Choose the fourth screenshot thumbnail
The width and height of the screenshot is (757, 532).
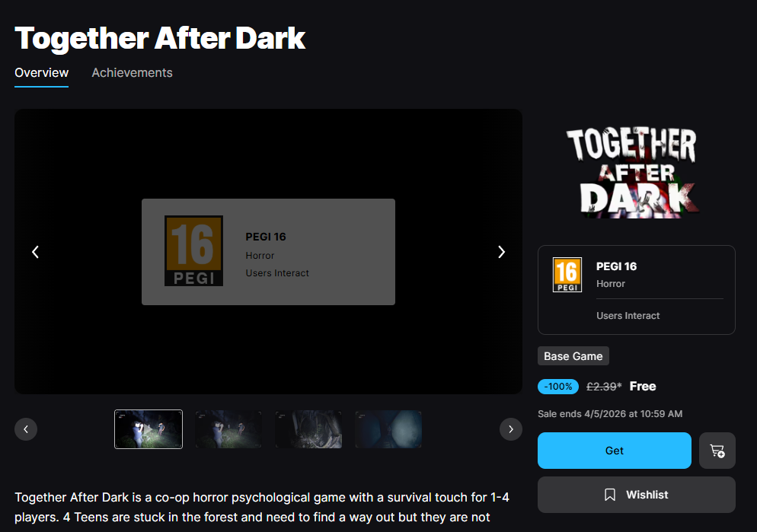(388, 429)
